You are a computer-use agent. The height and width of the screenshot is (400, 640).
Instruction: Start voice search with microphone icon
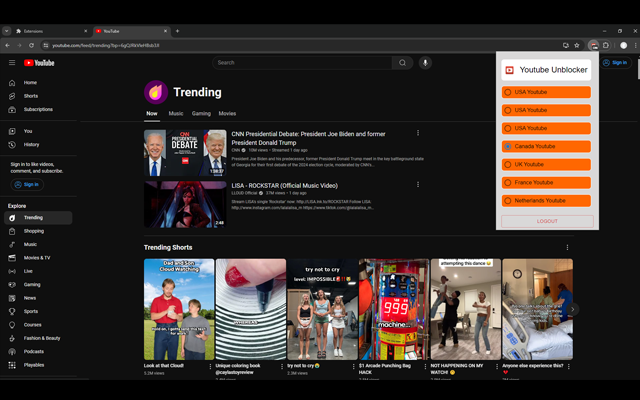click(425, 62)
